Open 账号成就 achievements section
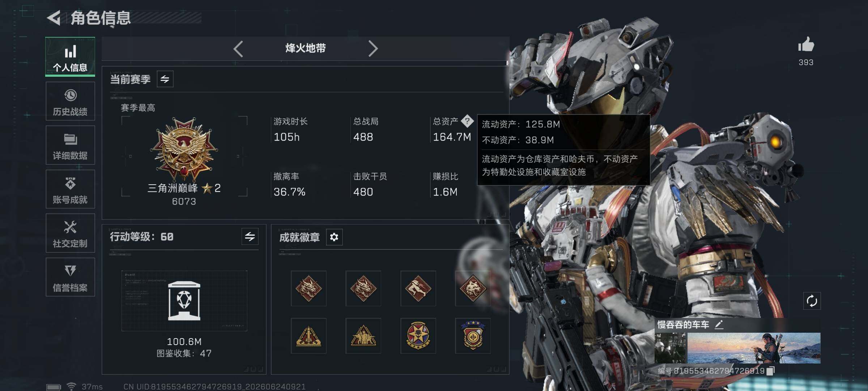Screen dimensions: 868x391 click(x=70, y=189)
